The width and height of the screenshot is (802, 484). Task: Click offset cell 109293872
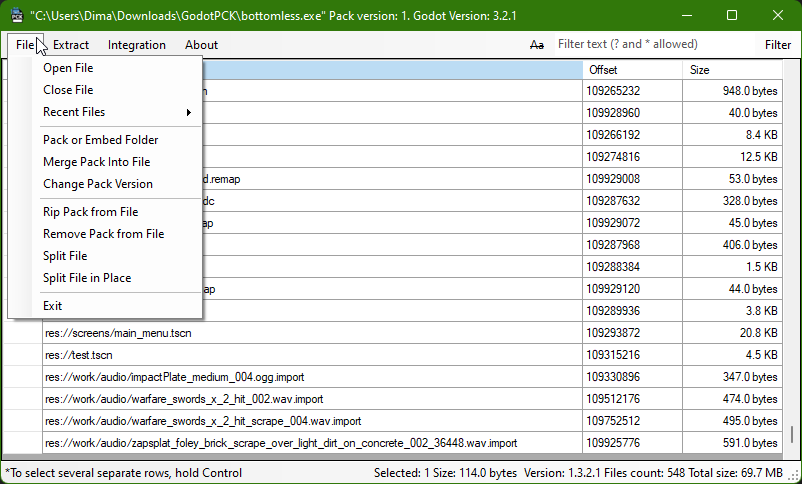(632, 333)
